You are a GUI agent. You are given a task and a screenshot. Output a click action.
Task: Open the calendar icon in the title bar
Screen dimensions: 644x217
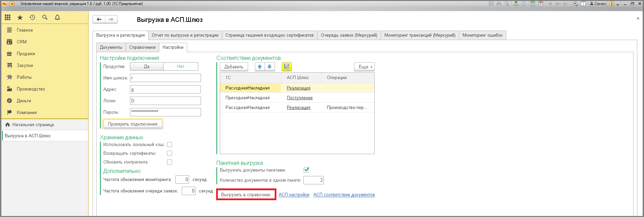[x=541, y=4]
